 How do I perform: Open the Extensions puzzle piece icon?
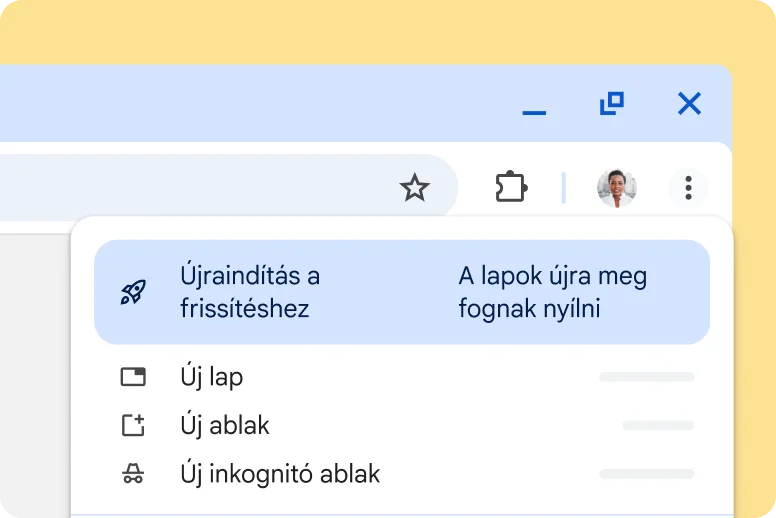point(511,187)
